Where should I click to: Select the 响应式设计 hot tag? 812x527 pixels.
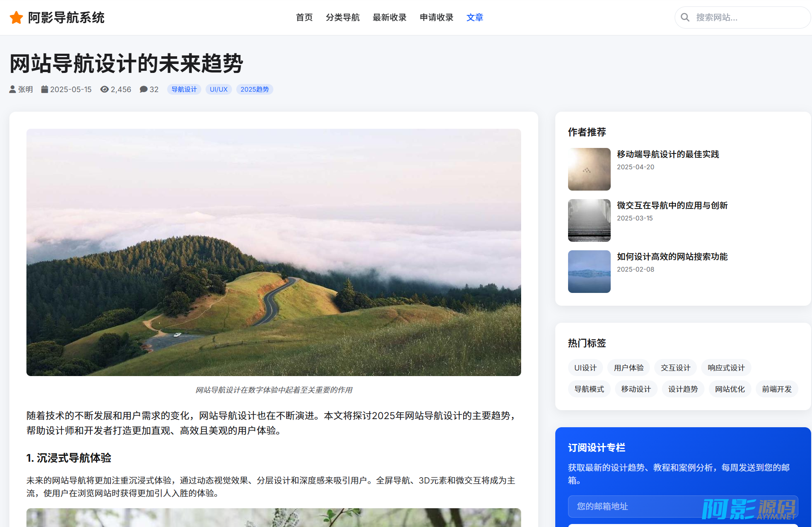[x=726, y=368]
